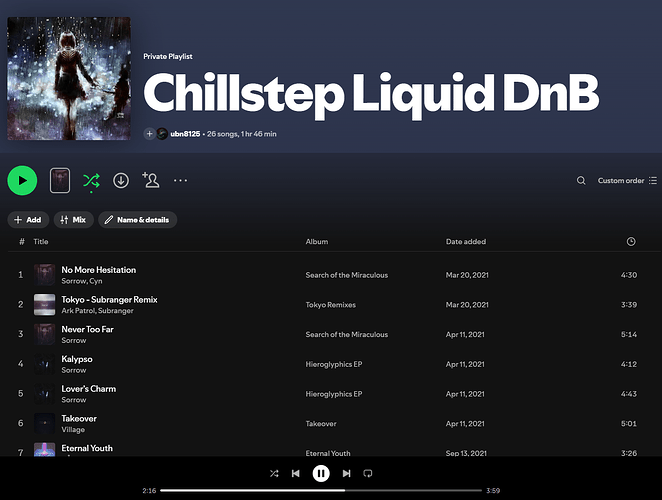Viewport: 662px width, 500px height.
Task: Click the Eternal Youth cover thumbnail
Action: click(44, 449)
